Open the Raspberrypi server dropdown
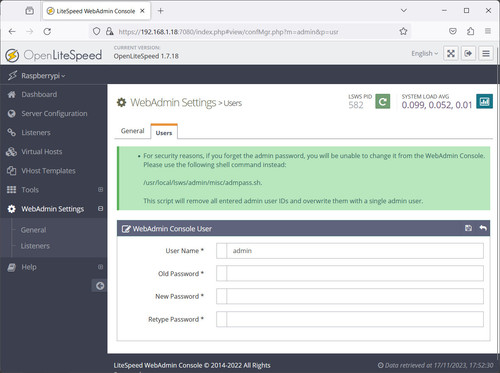The width and height of the screenshot is (500, 373). [x=43, y=76]
